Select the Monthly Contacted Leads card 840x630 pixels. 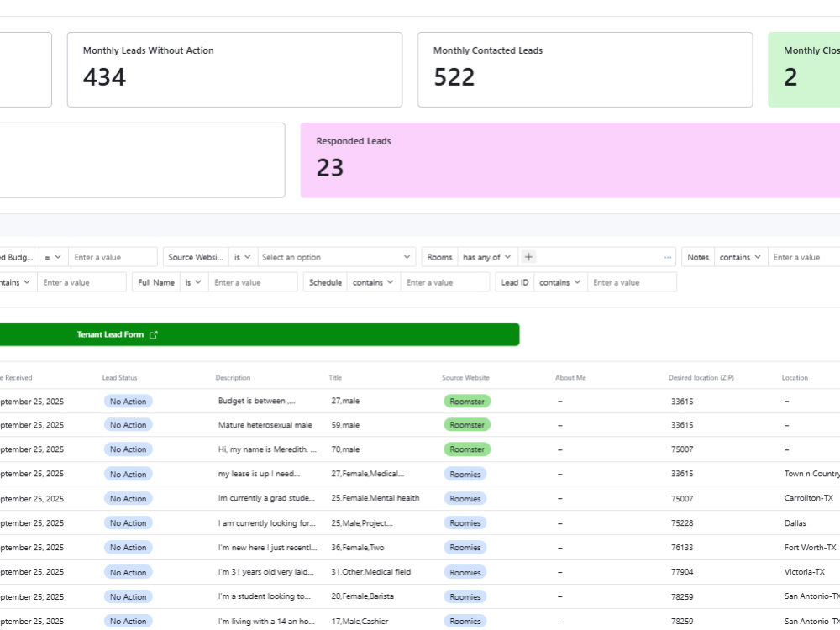click(585, 70)
